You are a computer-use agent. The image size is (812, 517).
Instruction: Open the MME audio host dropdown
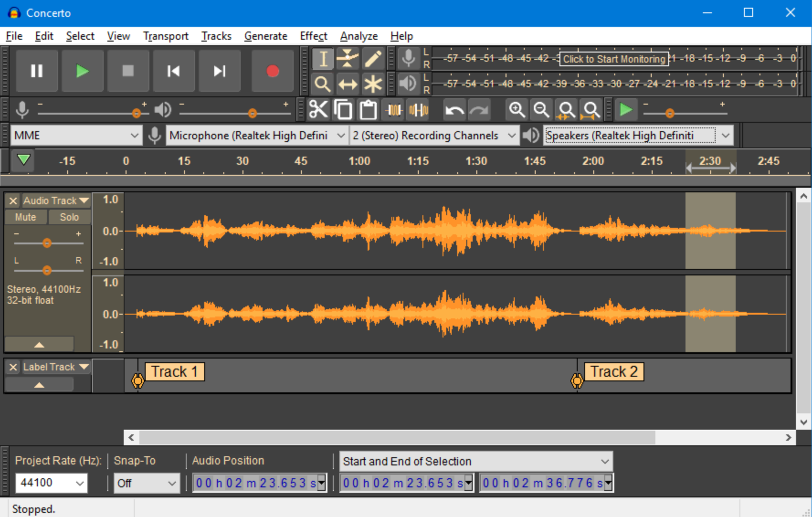point(76,135)
